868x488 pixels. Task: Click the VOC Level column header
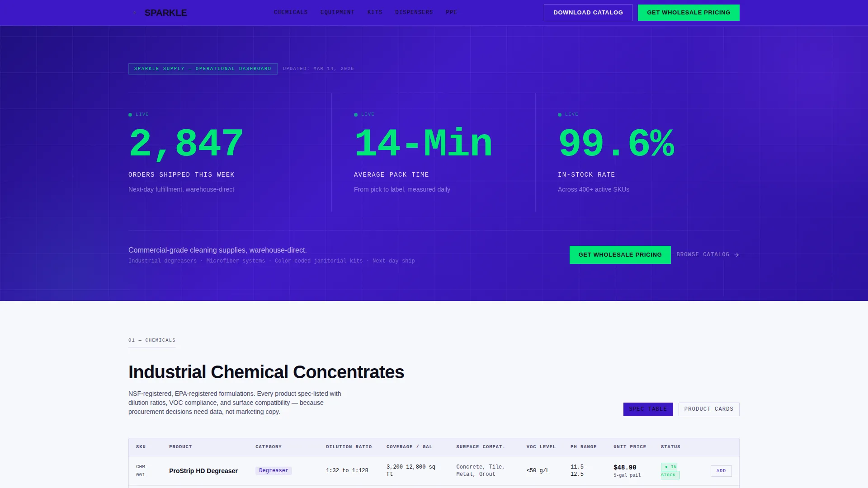(x=541, y=447)
